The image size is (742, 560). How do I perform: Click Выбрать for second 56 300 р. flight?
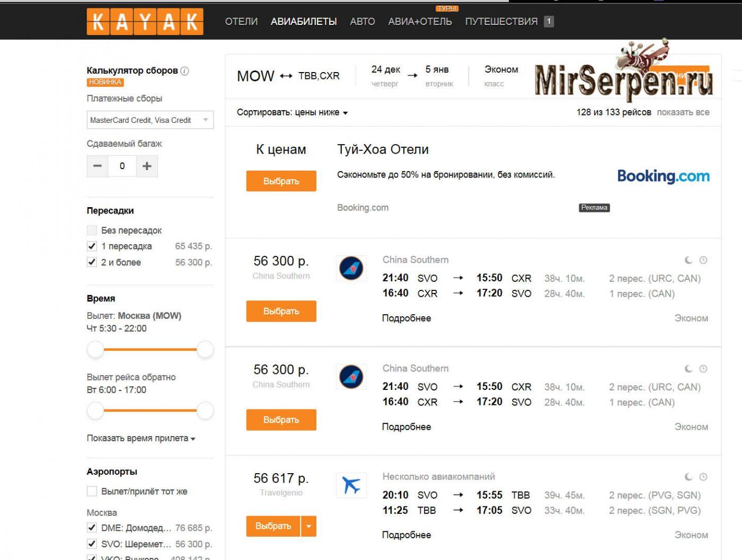281,420
